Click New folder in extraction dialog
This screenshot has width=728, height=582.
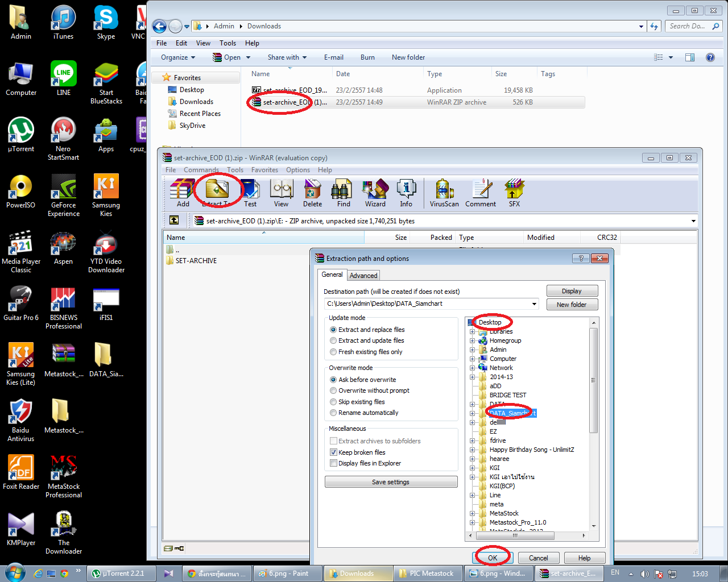coord(572,305)
